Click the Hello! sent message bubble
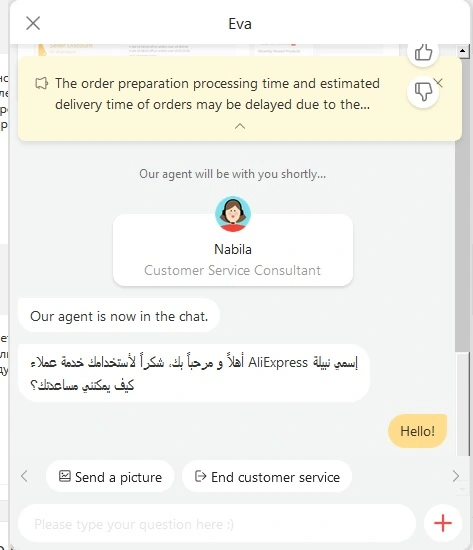Image resolution: width=473 pixels, height=550 pixels. [x=417, y=431]
